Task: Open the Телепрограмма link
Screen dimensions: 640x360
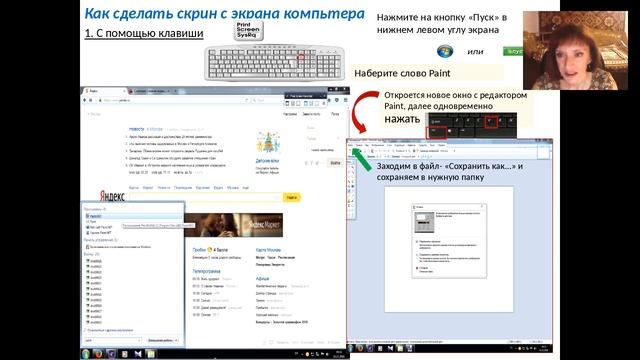Action: click(x=206, y=271)
